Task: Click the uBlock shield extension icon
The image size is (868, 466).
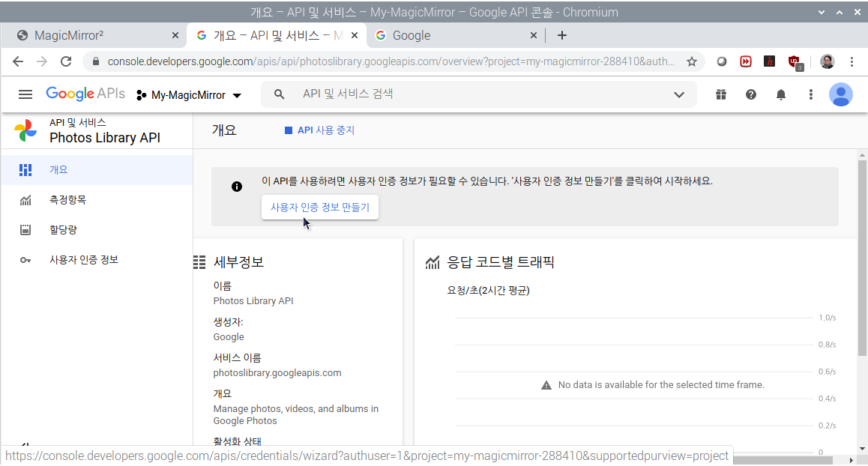Action: point(795,62)
